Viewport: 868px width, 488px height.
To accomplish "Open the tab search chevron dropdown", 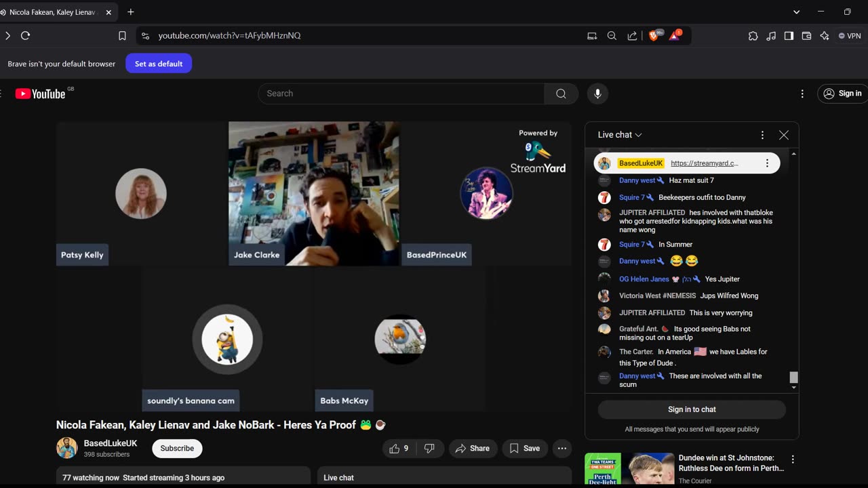I will tap(797, 12).
